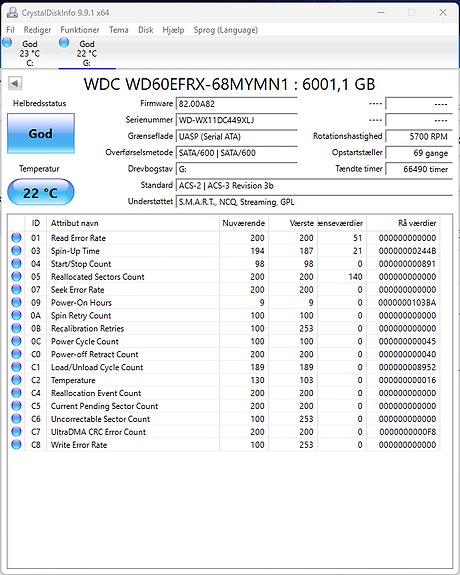The width and height of the screenshot is (460, 575).
Task: Click the power-on count field 69 gange
Action: click(x=419, y=153)
